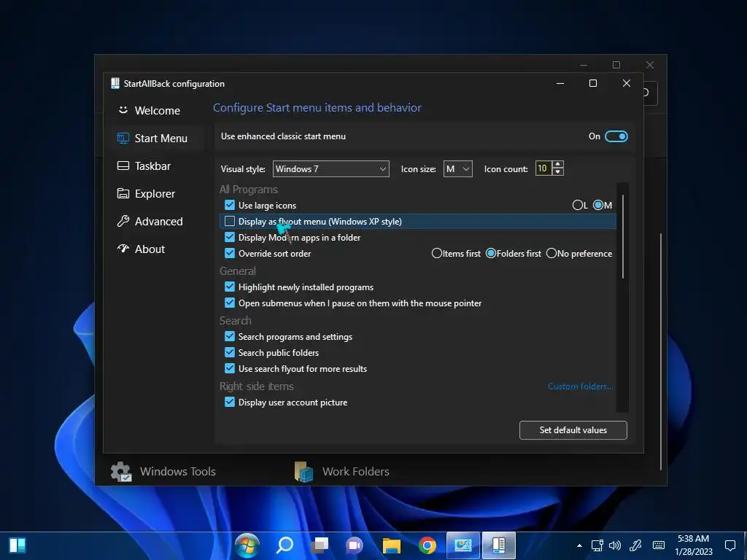Launch the Chat app from taskbar
747x560 pixels.
355,545
